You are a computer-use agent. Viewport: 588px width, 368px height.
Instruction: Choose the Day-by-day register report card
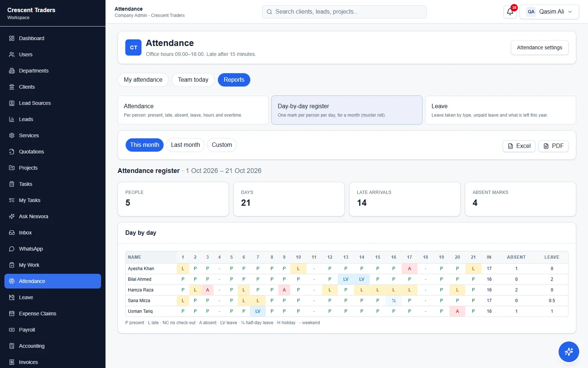click(x=347, y=110)
